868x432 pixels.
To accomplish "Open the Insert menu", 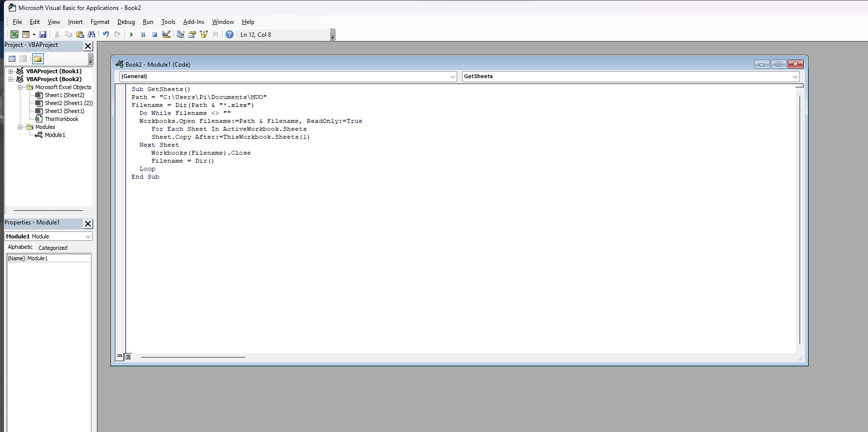I will (x=75, y=22).
